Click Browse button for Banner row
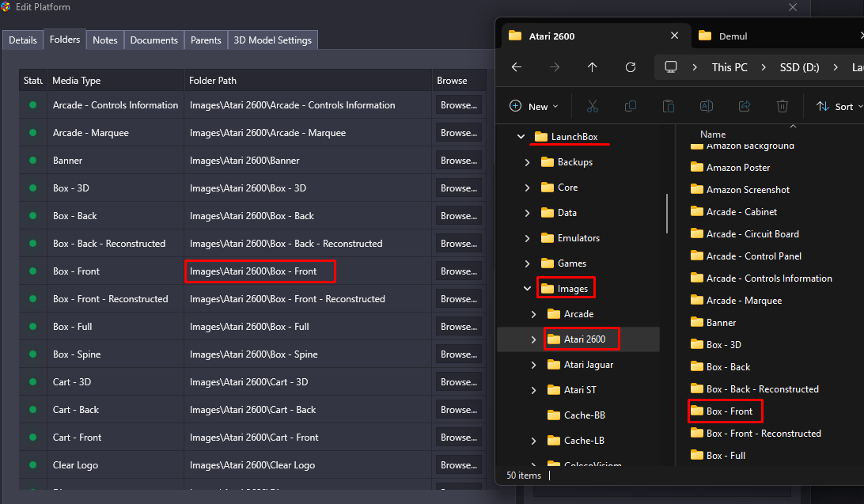 point(458,161)
